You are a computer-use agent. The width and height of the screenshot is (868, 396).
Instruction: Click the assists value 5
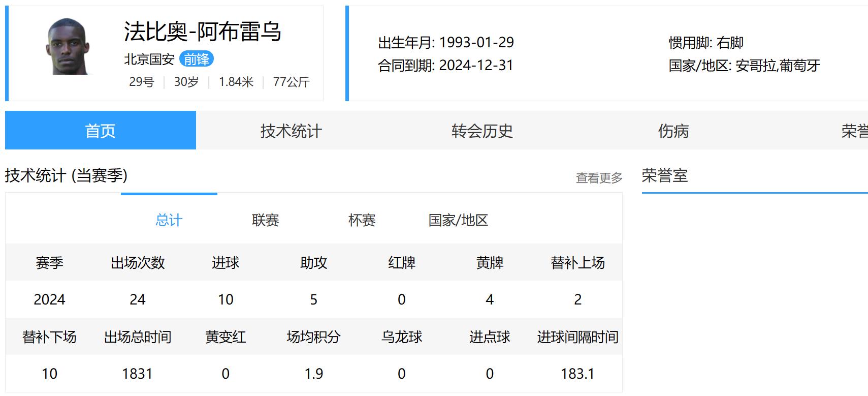313,299
